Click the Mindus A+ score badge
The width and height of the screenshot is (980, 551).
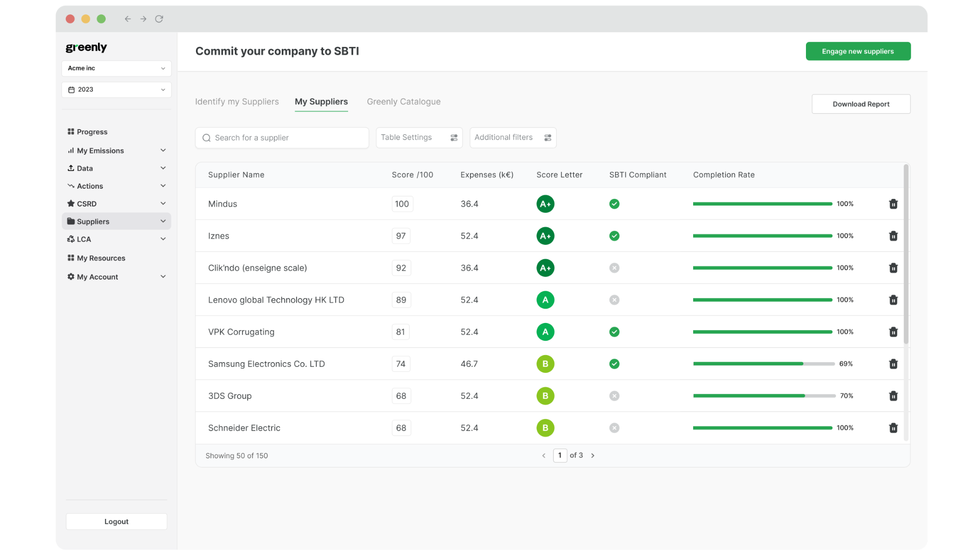coord(545,204)
